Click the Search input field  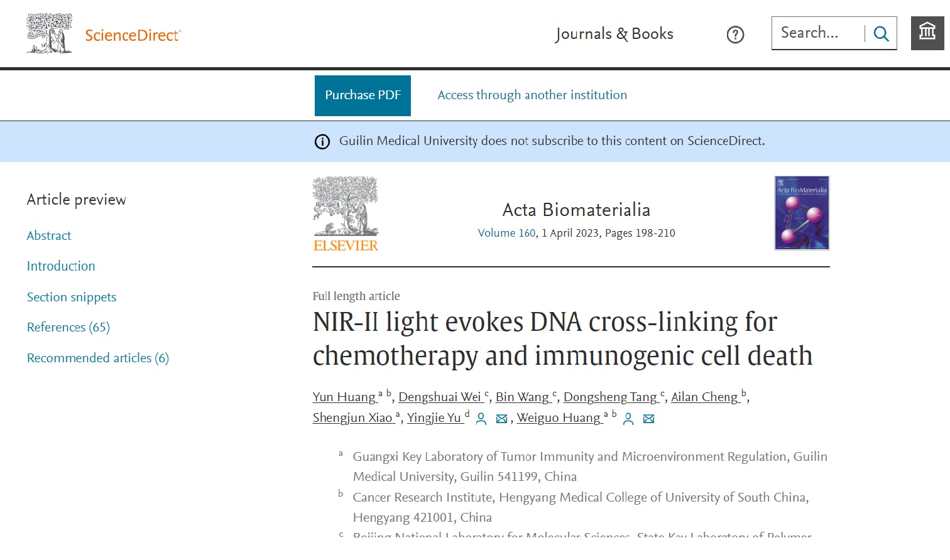818,33
